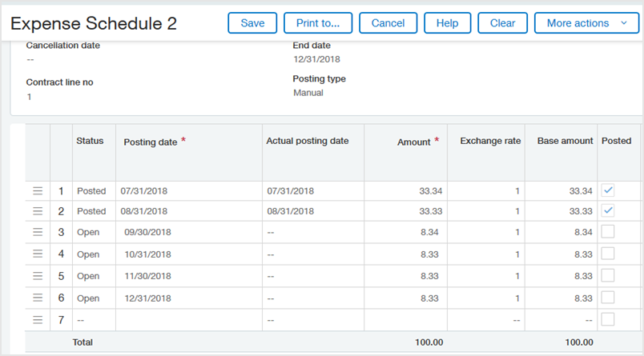The image size is (644, 356).
Task: Toggle the Posted checkbox for 08/31/2018 row
Action: point(609,211)
